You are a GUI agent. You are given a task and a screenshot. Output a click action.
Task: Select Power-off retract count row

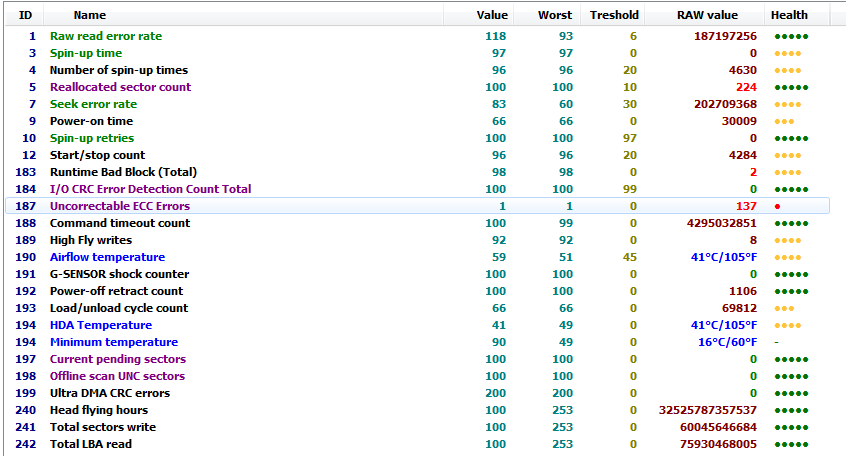tap(417, 291)
